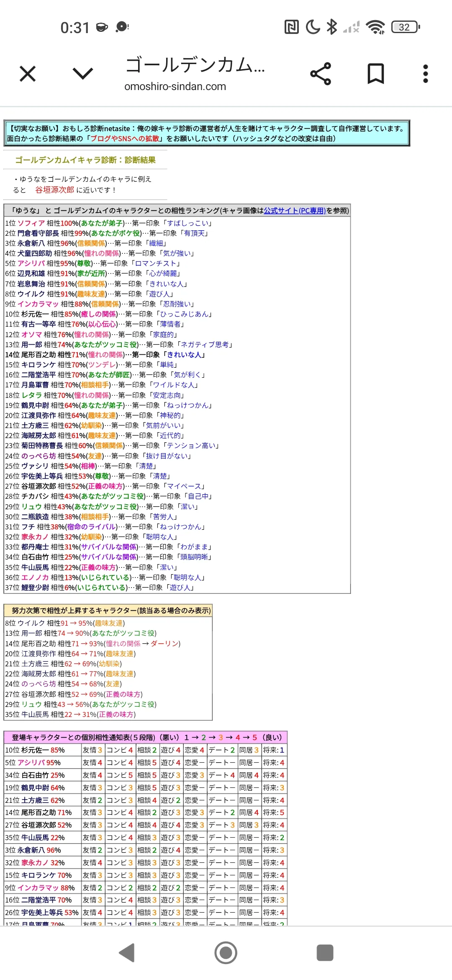Tap the battery indicator in status bar
The image size is (452, 980).
[406, 27]
